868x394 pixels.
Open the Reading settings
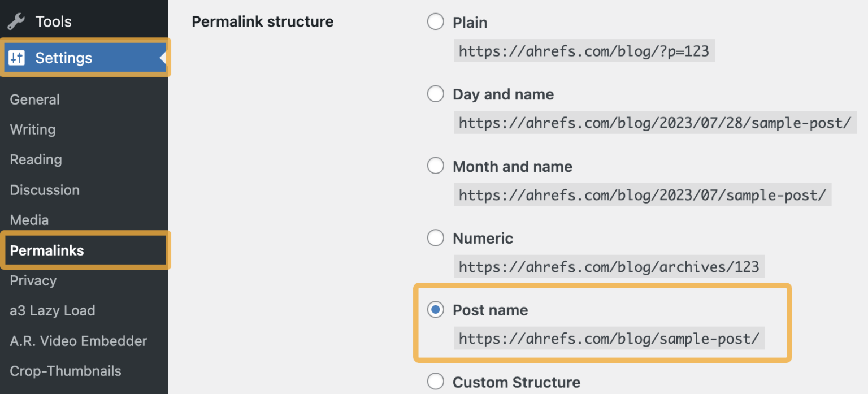point(35,159)
